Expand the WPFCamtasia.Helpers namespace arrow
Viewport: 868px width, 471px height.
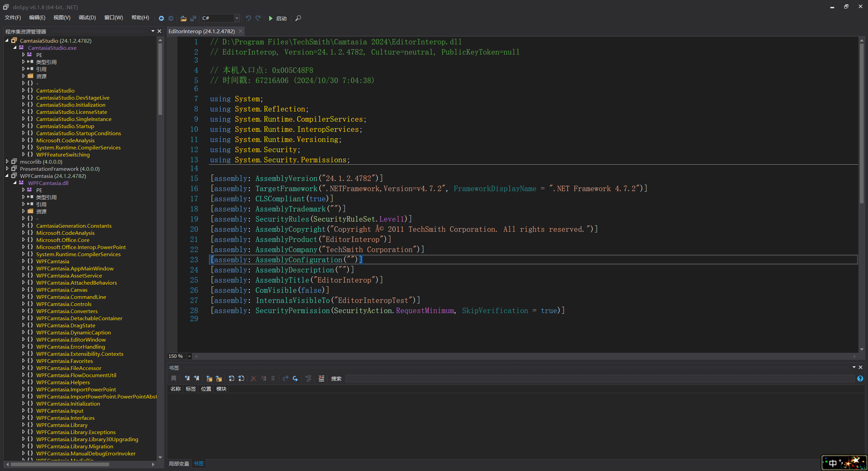(x=23, y=382)
